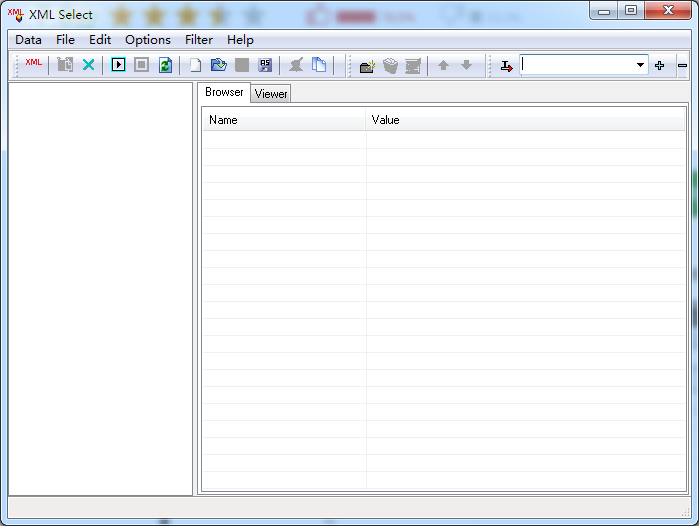Open the Options menu
Image resolution: width=699 pixels, height=526 pixels.
(x=148, y=40)
